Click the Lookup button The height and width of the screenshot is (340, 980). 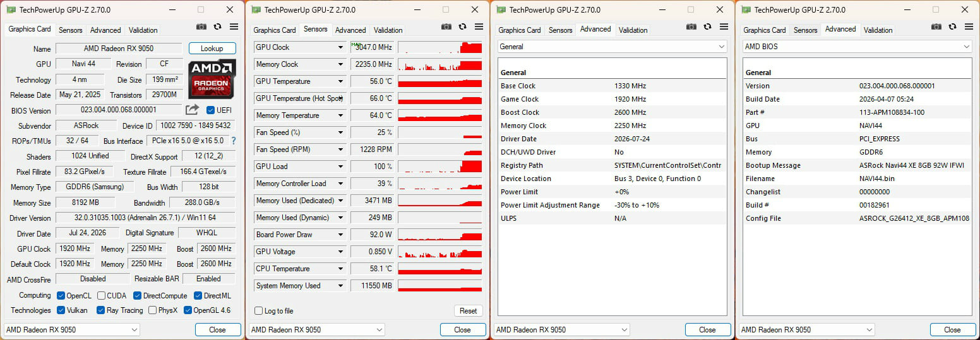pyautogui.click(x=212, y=49)
